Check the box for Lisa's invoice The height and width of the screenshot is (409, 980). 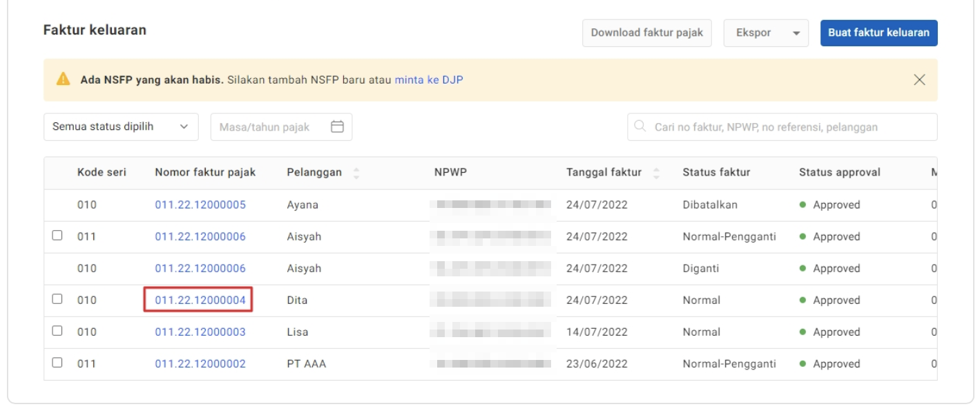click(57, 332)
